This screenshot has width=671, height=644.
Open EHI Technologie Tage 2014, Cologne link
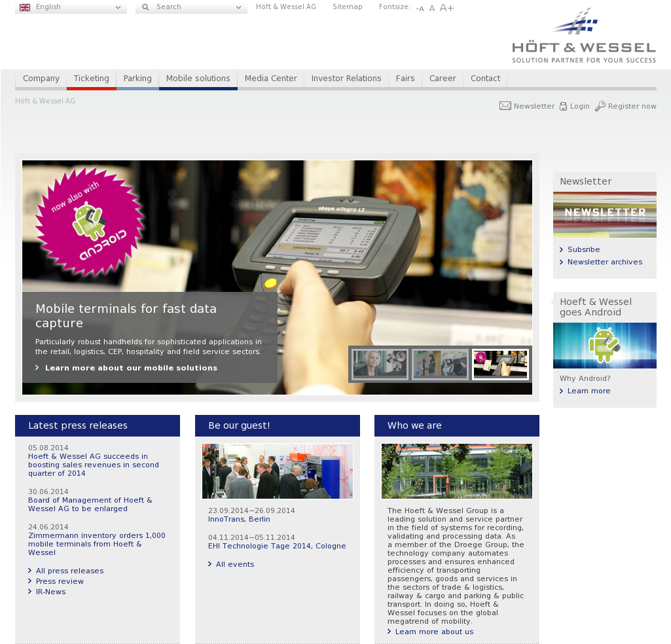point(277,546)
